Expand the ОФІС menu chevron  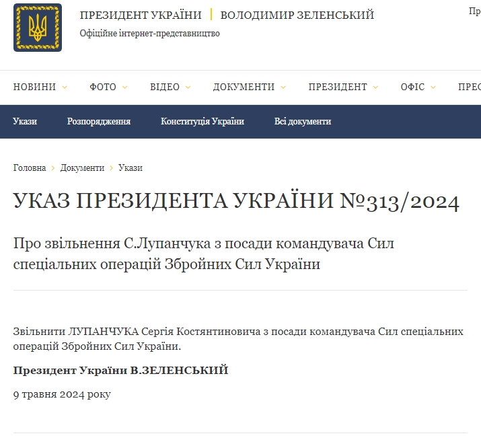(433, 87)
